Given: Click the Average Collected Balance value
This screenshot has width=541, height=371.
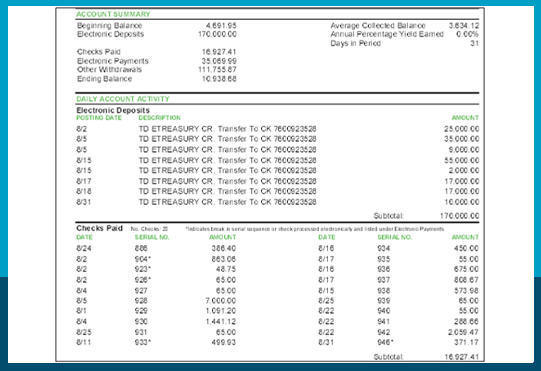Looking at the screenshot, I should (464, 26).
